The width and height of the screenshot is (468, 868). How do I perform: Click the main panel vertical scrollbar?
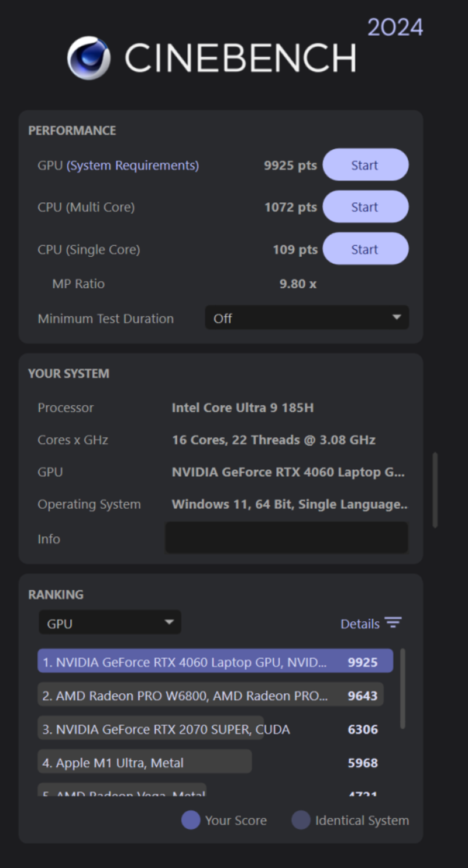pos(435,490)
